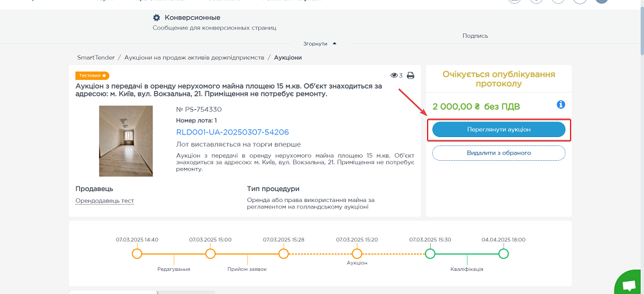Click the Тестовий orange badge
Viewport: 644px width, 294px height.
point(92,75)
